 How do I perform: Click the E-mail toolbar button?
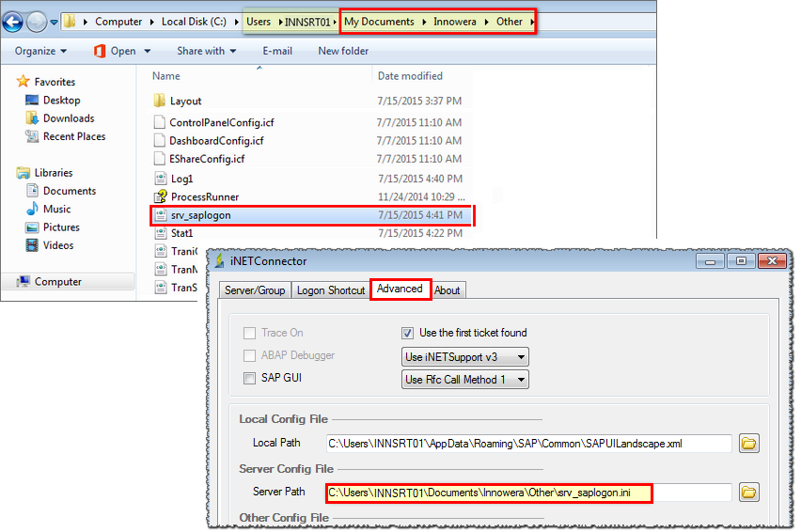[277, 51]
